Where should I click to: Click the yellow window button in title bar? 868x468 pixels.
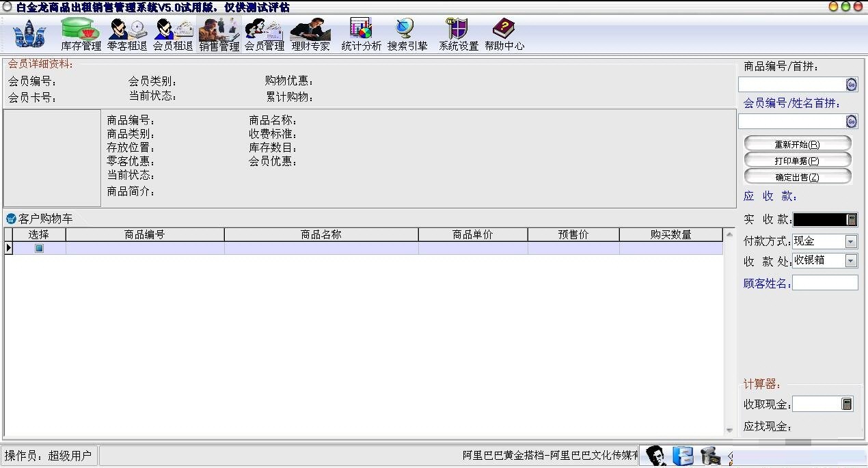(834, 6)
